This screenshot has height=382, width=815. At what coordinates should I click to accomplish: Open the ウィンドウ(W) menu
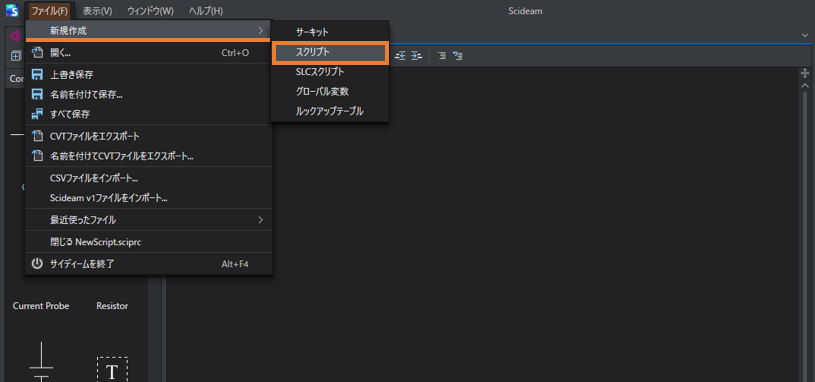coord(150,10)
